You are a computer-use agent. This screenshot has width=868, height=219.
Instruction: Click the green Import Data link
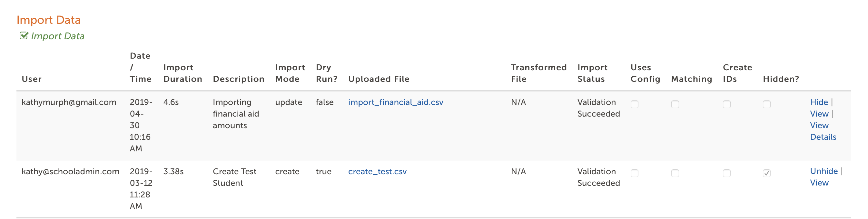coord(58,36)
